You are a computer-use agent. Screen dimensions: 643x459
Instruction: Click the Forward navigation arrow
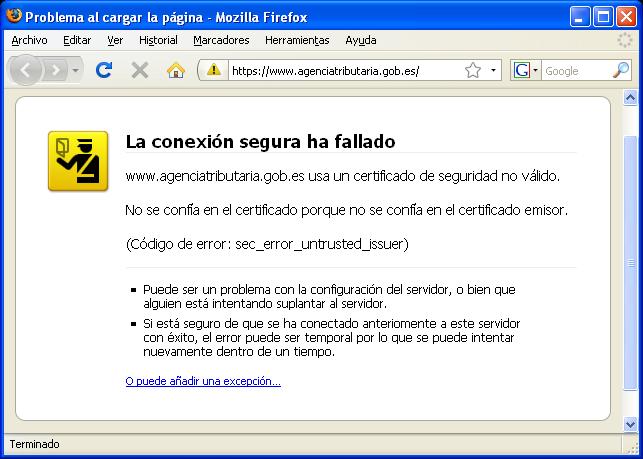[x=55, y=70]
